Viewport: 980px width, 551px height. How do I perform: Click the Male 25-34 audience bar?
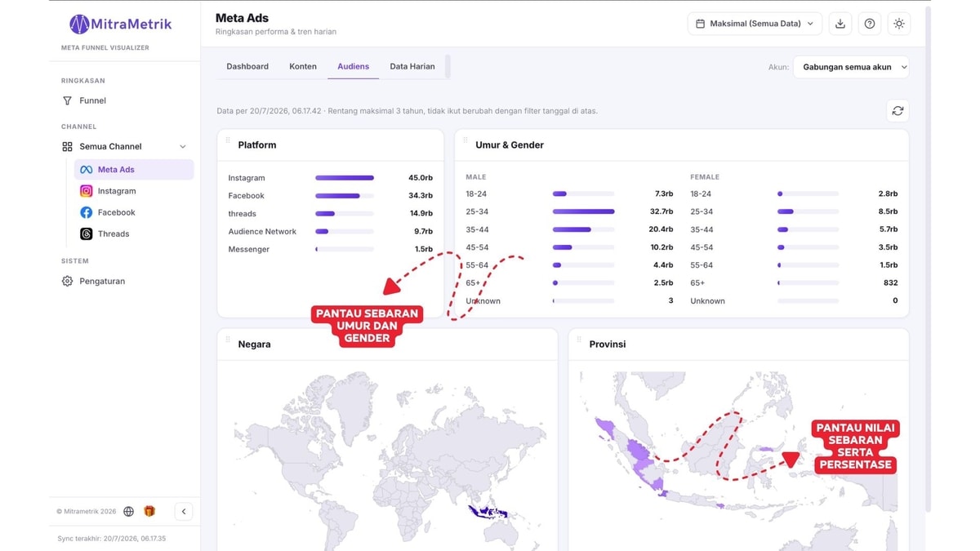tap(583, 211)
